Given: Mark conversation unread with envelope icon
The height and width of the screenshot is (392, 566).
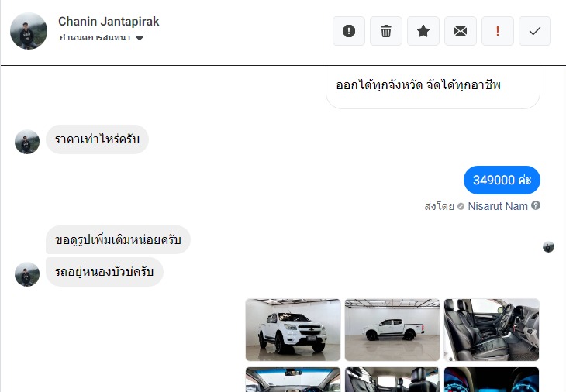Looking at the screenshot, I should [x=461, y=31].
